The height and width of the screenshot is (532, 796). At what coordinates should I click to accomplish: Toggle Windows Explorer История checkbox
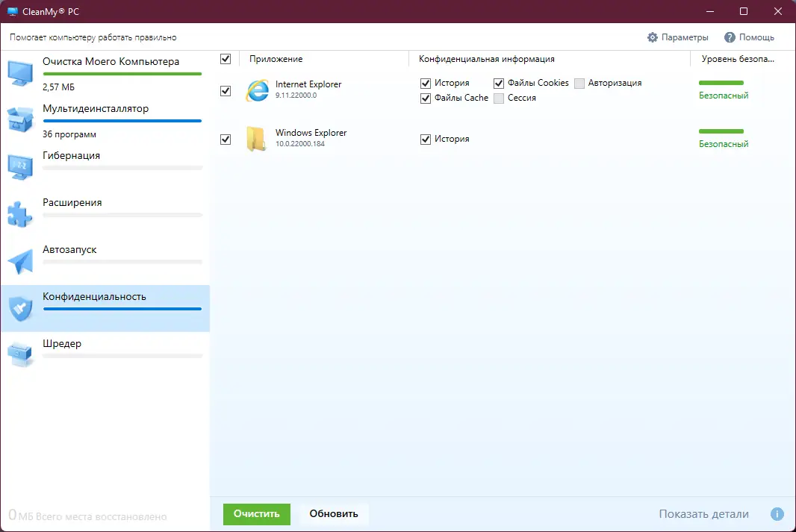coord(426,139)
